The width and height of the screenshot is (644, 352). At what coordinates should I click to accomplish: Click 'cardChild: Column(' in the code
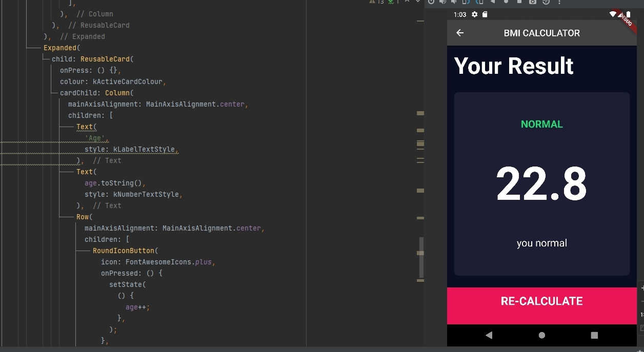97,93
